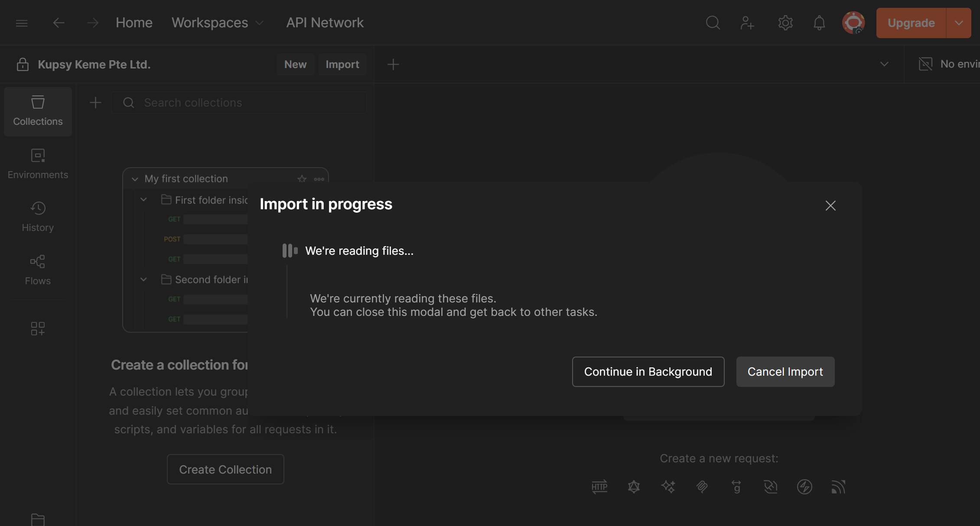Open the Upgrade dropdown arrow
Screen dimensions: 980x526
[959, 23]
